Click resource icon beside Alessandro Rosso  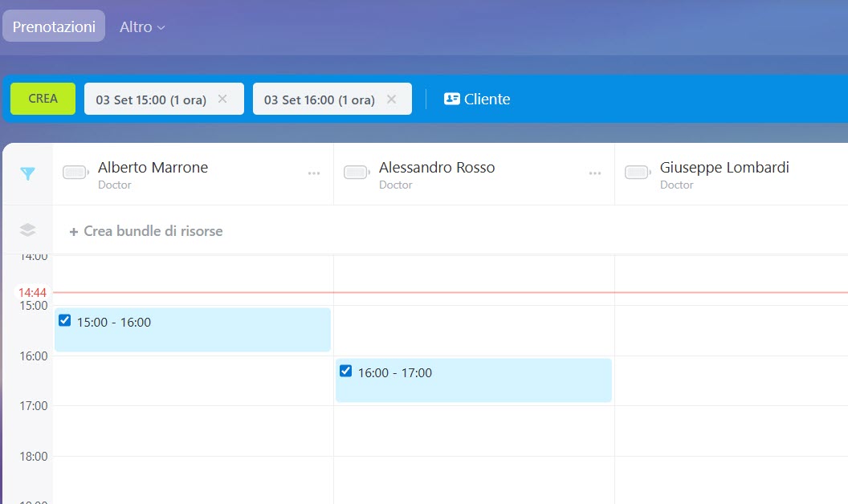(357, 173)
